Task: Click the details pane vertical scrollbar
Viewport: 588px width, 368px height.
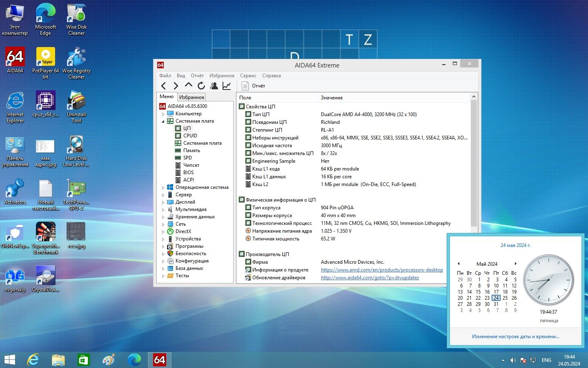Action: coord(474,162)
